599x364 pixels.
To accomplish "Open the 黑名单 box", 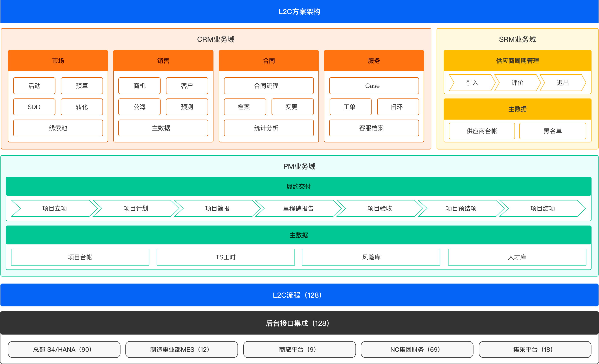I will [x=553, y=131].
